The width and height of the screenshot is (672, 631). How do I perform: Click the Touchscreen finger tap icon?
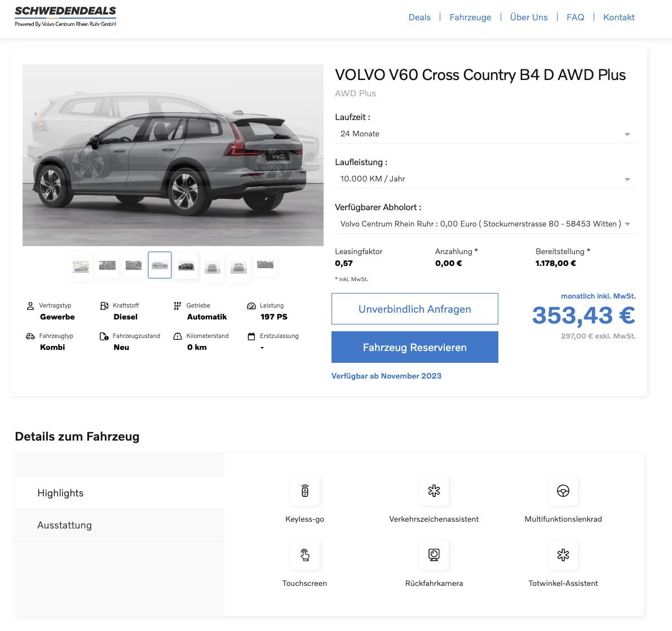(x=305, y=555)
